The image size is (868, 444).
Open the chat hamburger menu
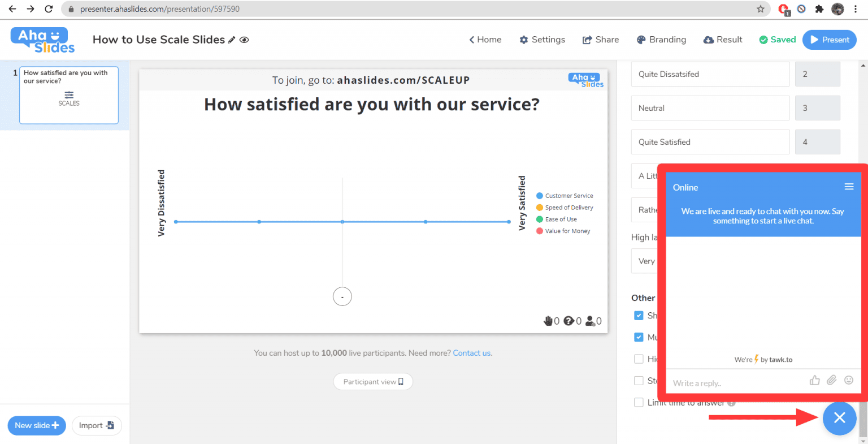point(848,187)
